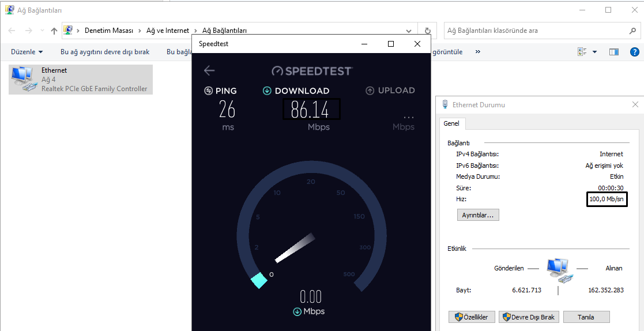
Task: Click Explorer forward navigation arrow
Action: (28, 31)
